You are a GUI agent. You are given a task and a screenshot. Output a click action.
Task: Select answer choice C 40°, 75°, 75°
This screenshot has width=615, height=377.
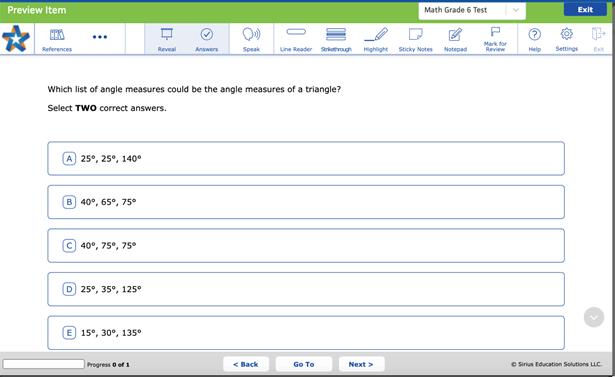[x=306, y=246]
